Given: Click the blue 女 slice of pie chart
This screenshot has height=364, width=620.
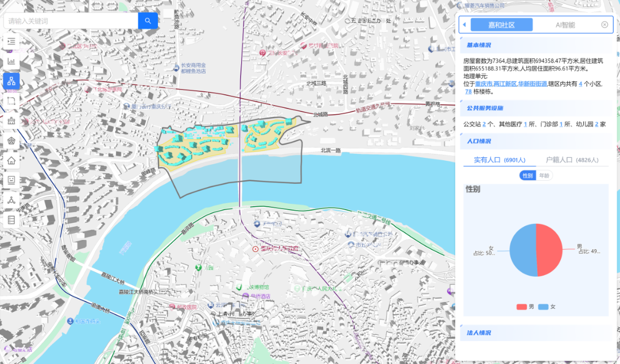Looking at the screenshot, I should pyautogui.click(x=522, y=250).
